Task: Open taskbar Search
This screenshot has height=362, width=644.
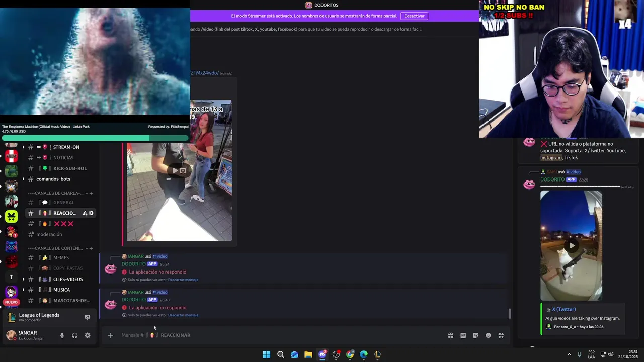Action: click(x=281, y=354)
